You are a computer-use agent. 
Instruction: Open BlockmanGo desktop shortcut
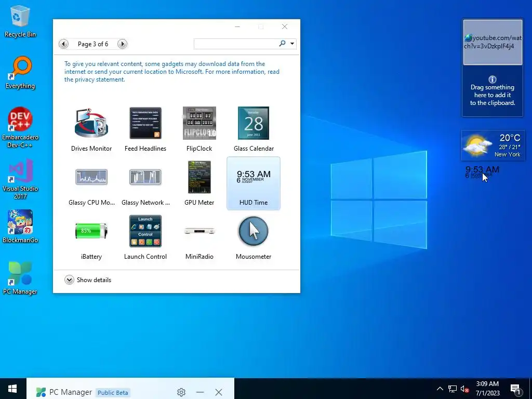20,227
